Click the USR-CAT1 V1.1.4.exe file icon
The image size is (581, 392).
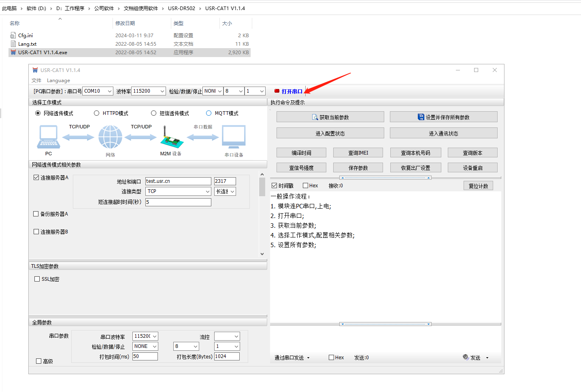click(x=13, y=53)
